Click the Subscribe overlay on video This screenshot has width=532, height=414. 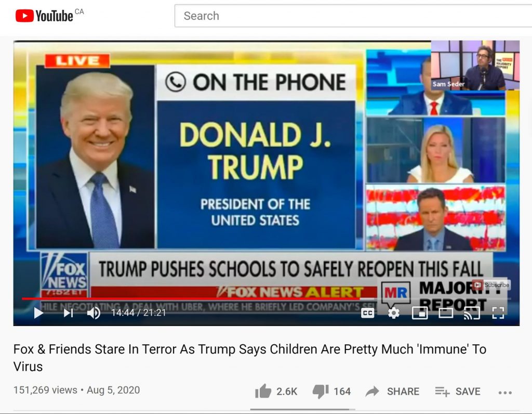point(491,285)
